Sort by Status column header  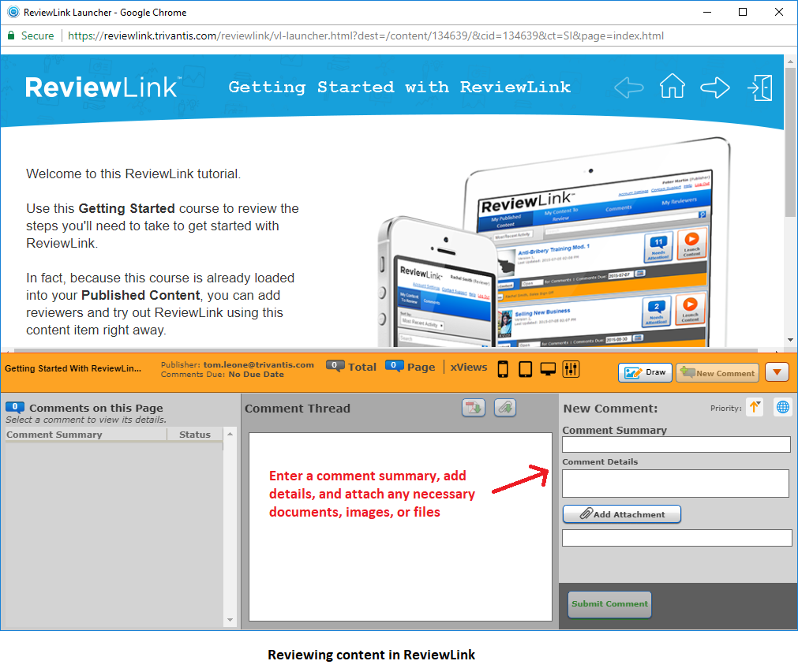(195, 435)
